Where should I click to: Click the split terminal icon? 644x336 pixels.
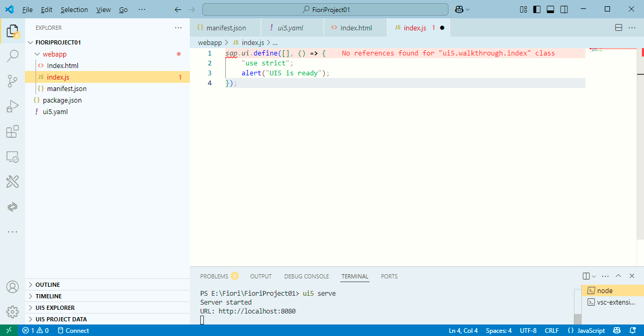click(586, 276)
